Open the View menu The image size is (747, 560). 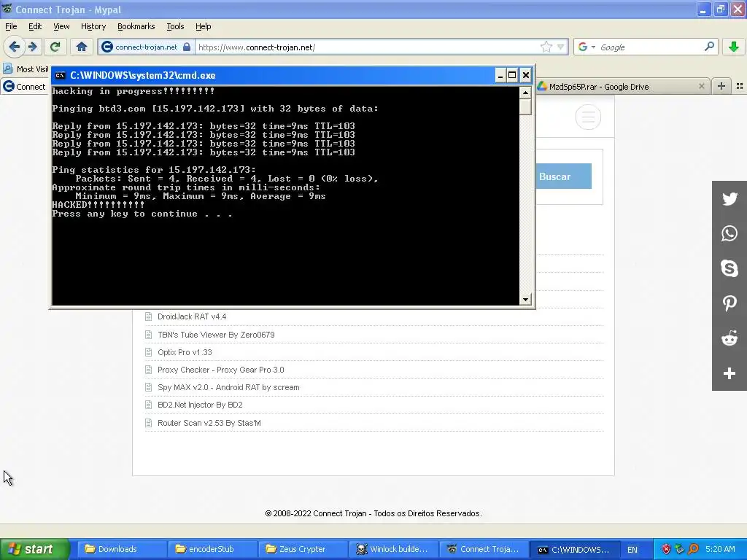(61, 26)
